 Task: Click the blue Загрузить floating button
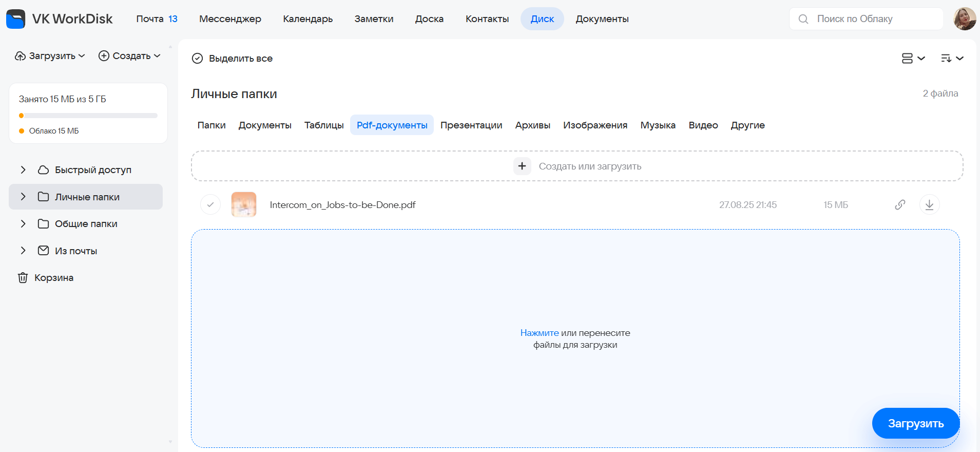[x=916, y=423]
